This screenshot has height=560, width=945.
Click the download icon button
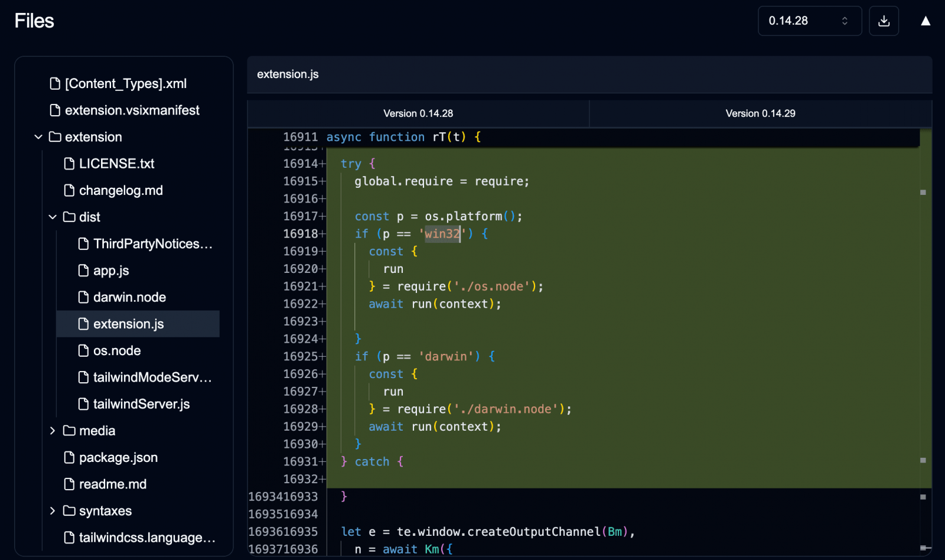point(884,21)
